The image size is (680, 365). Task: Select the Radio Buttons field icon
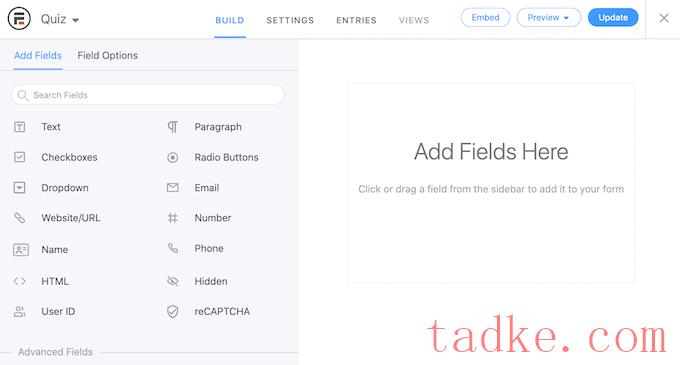point(173,157)
